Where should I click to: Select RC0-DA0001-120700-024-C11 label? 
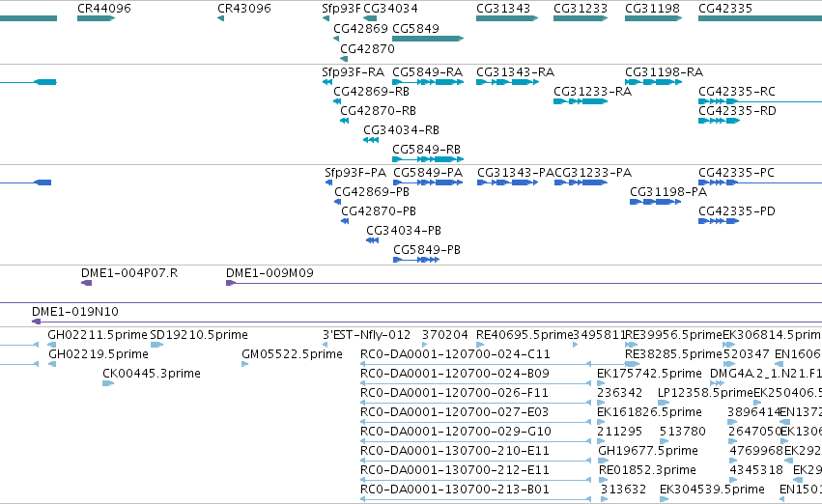pos(455,354)
